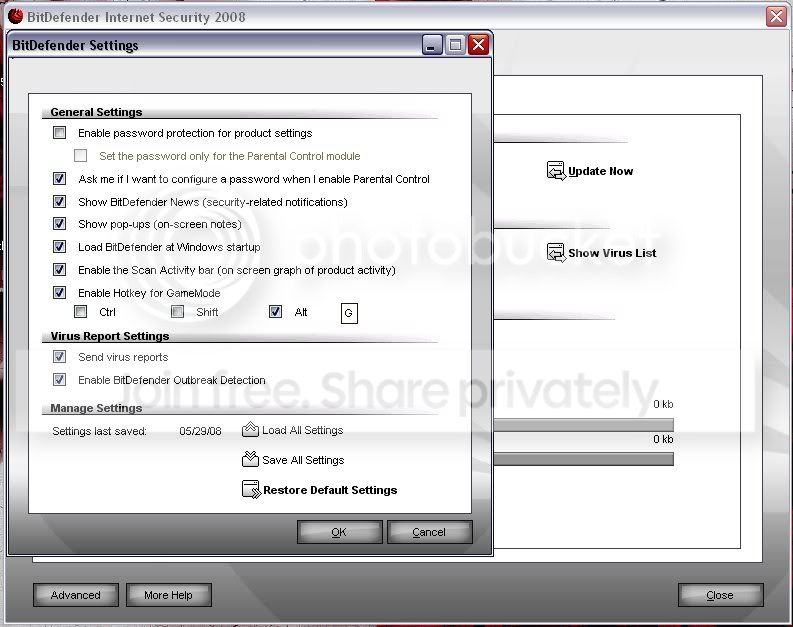
Task: Maximize the BitDefender Settings dialog
Action: [455, 45]
